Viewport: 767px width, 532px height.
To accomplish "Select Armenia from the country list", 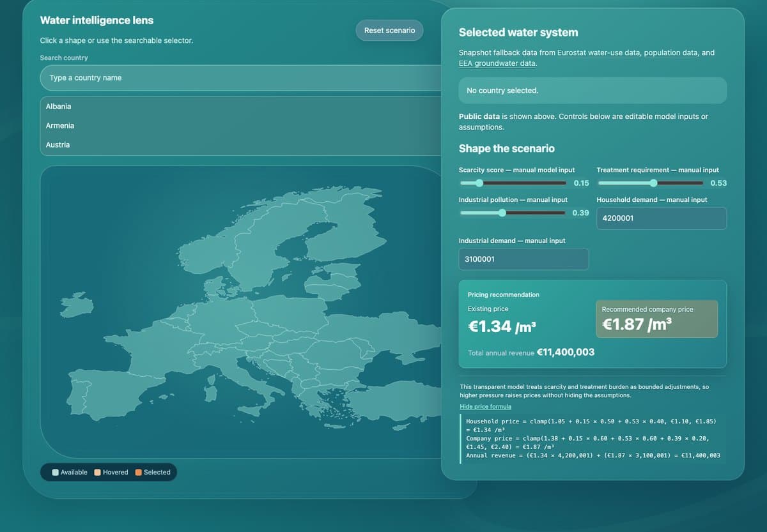I will coord(240,126).
